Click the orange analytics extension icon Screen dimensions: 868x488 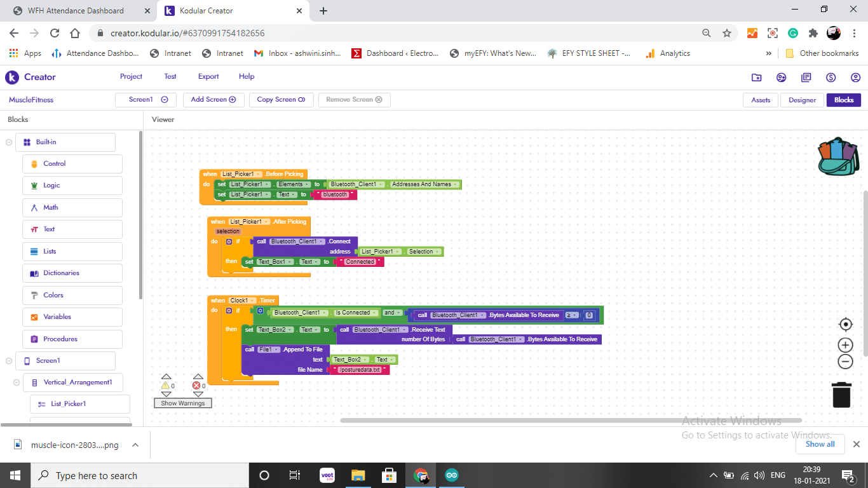point(752,33)
